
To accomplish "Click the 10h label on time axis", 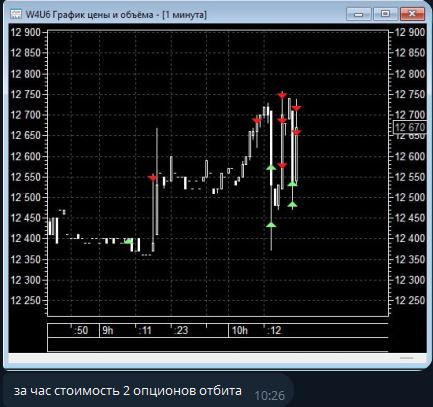I will point(240,330).
